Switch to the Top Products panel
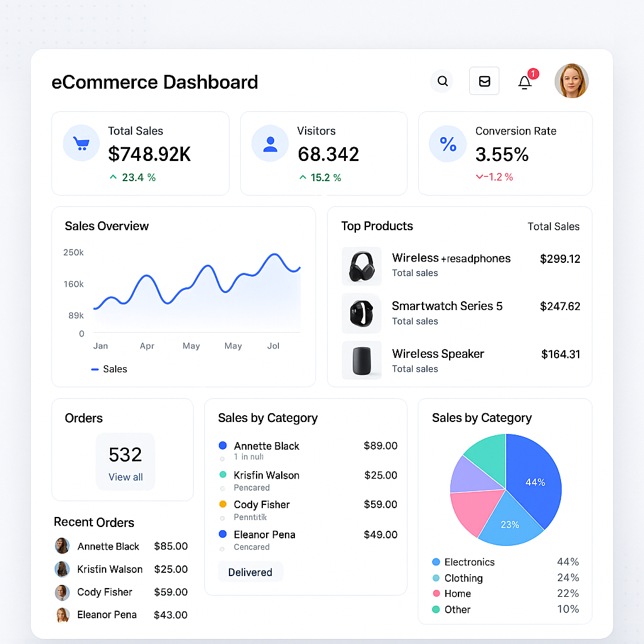Image resolution: width=644 pixels, height=644 pixels. (x=377, y=226)
